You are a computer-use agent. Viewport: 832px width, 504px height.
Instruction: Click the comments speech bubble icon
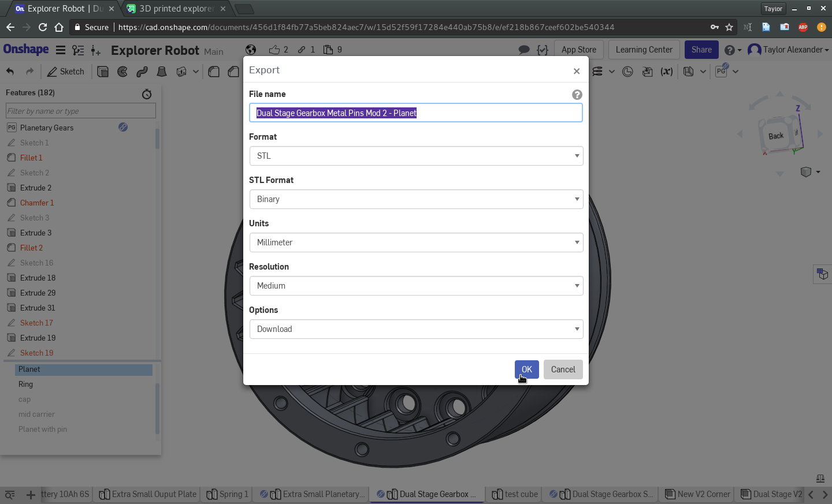[x=524, y=50]
